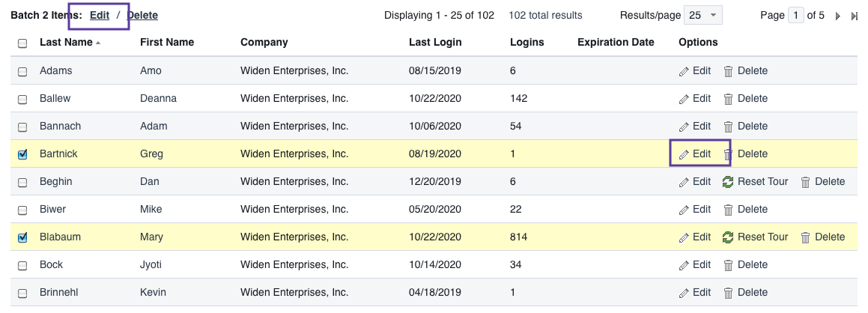Click pencil Edit icon for Bannach
868x313 pixels.
685,127
